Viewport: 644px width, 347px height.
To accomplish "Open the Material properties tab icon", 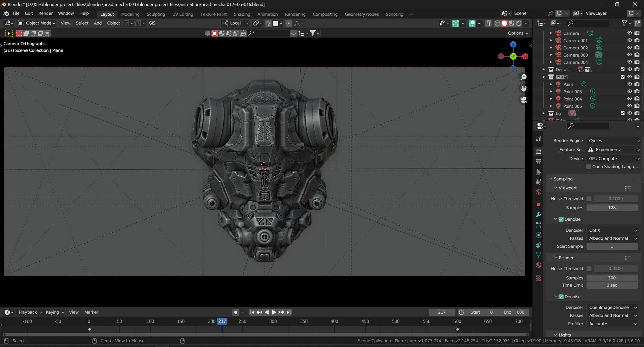I will (539, 265).
